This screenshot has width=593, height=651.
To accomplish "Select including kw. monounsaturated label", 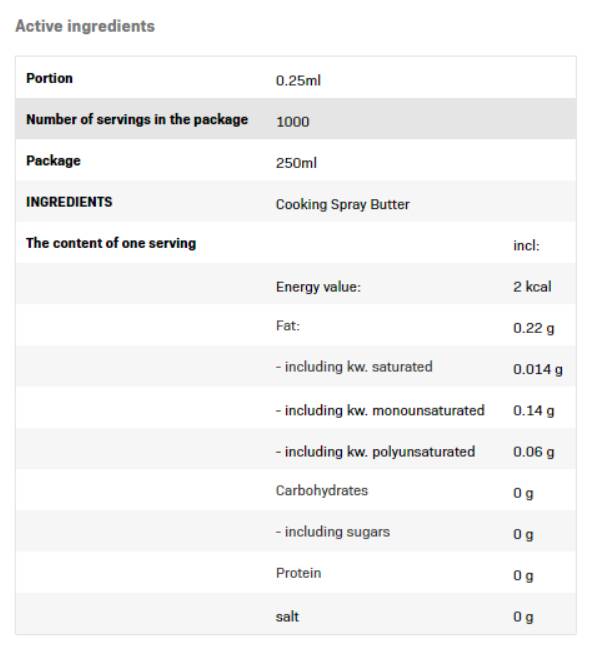I will [380, 410].
